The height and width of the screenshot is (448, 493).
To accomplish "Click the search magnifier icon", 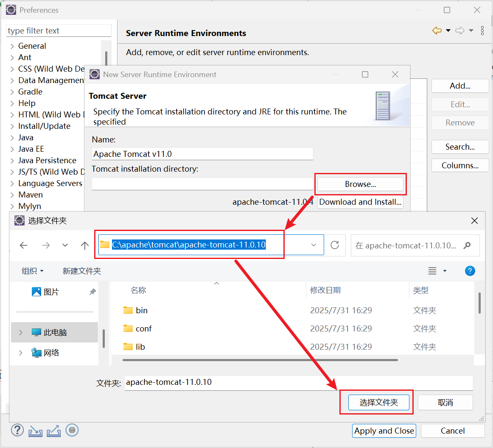I will point(467,245).
